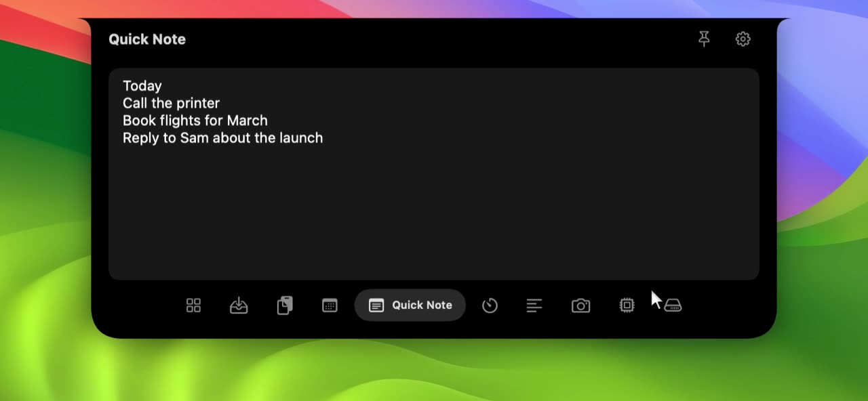
Task: Open the disk drive storage icon
Action: point(673,305)
